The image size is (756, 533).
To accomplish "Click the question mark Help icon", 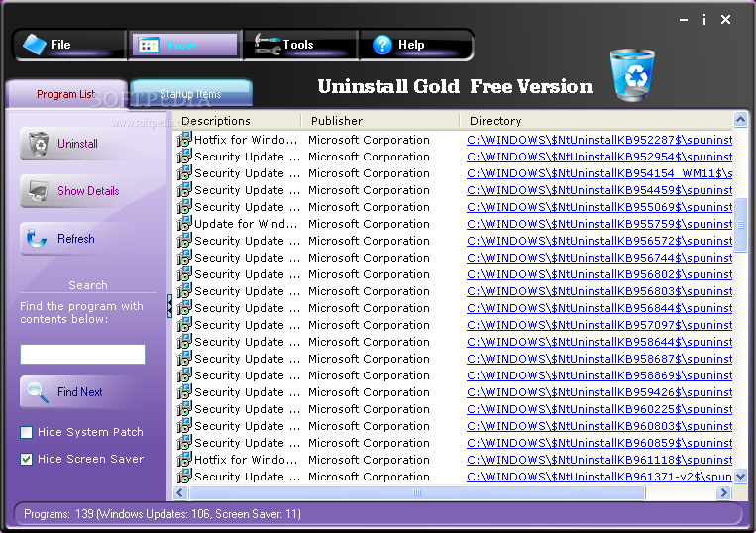I will [x=382, y=45].
